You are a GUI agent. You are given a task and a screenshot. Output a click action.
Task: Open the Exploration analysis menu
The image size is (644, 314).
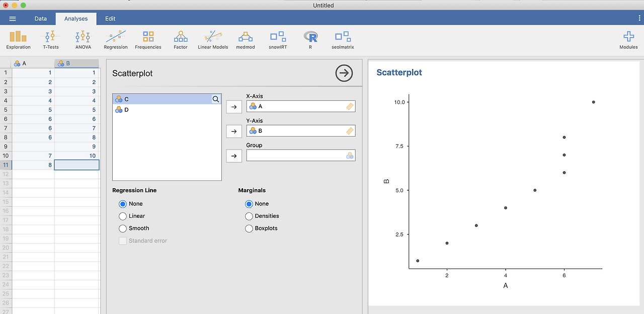(18, 40)
